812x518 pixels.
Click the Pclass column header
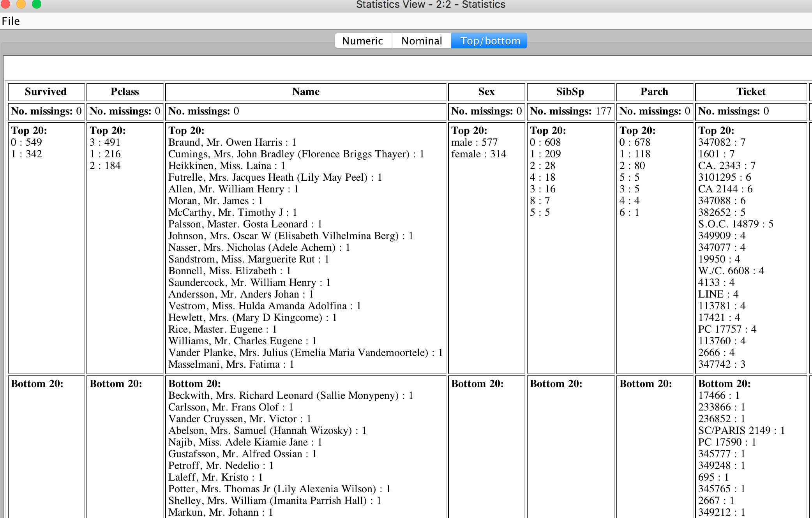click(x=125, y=92)
